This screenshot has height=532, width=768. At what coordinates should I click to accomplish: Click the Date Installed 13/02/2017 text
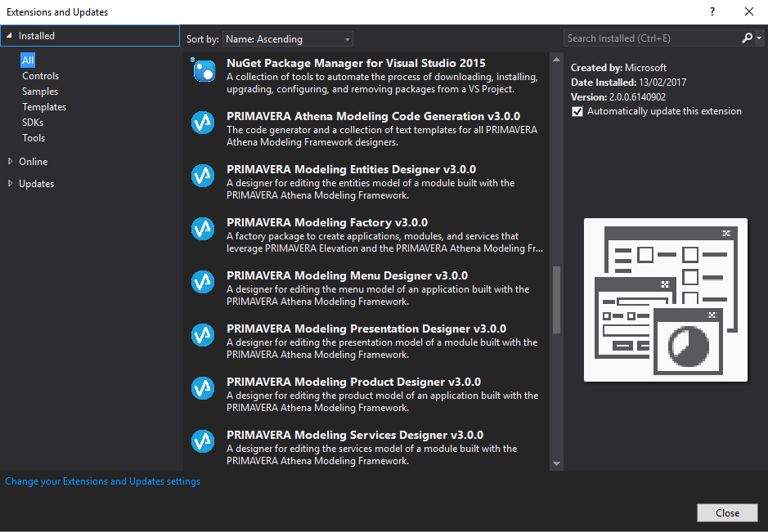tap(628, 83)
